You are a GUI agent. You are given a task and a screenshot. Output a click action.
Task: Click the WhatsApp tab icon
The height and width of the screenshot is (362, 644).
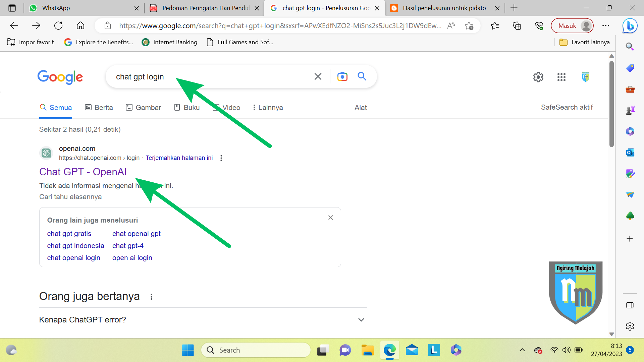tap(33, 8)
